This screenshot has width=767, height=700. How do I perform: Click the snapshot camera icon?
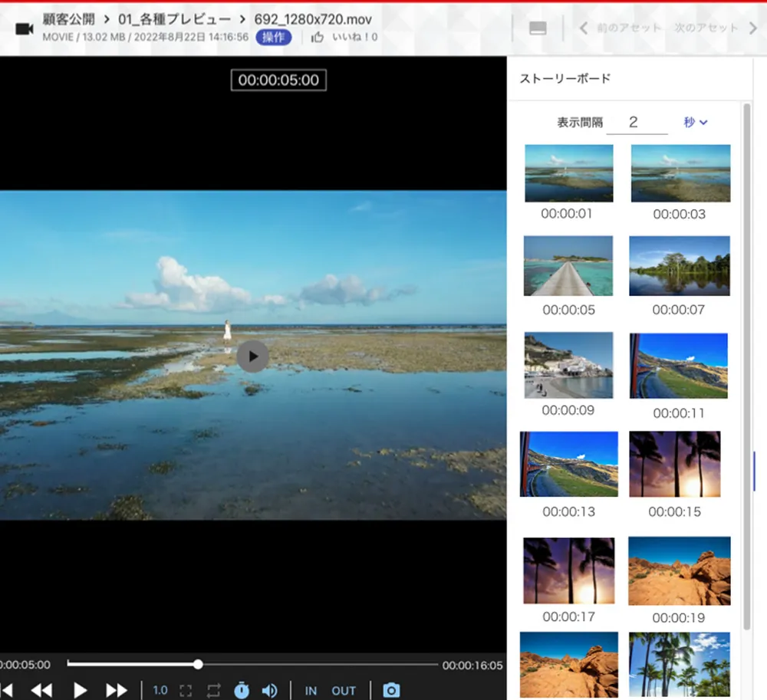click(x=391, y=690)
